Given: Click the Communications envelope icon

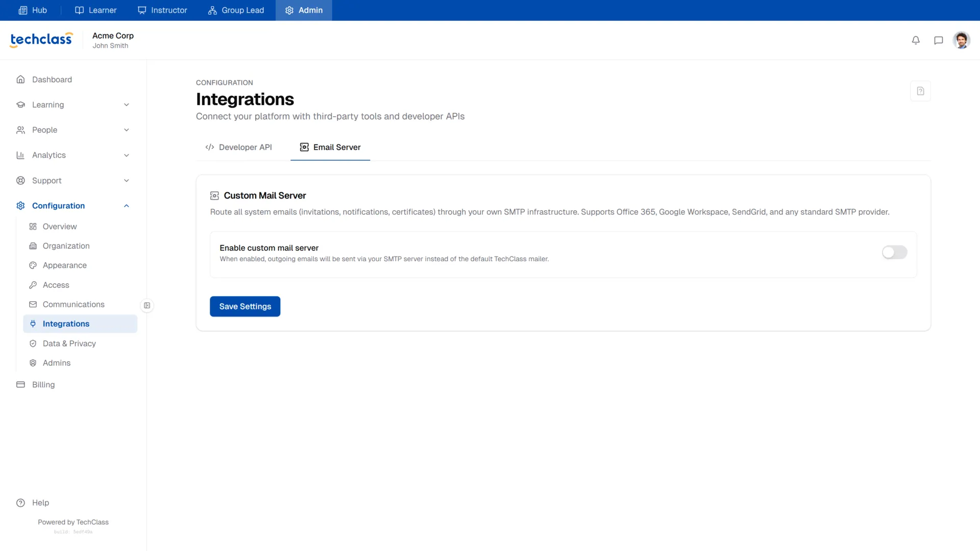Looking at the screenshot, I should coord(33,305).
